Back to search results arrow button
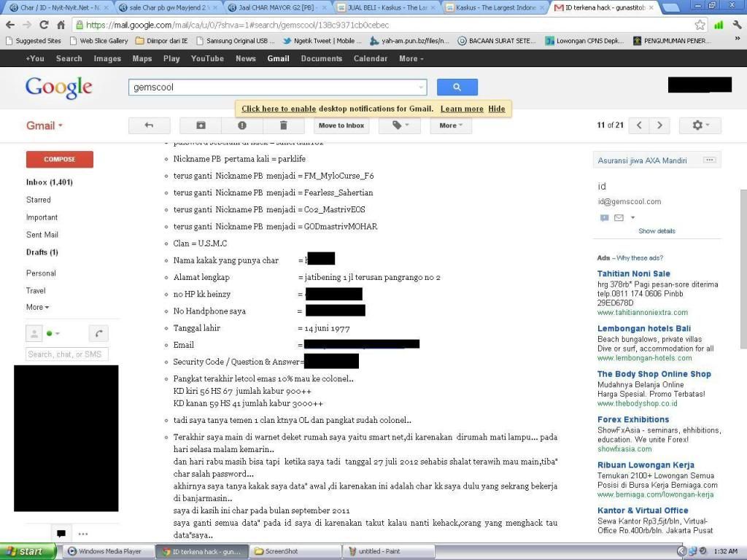This screenshot has width=747, height=560. point(149,125)
